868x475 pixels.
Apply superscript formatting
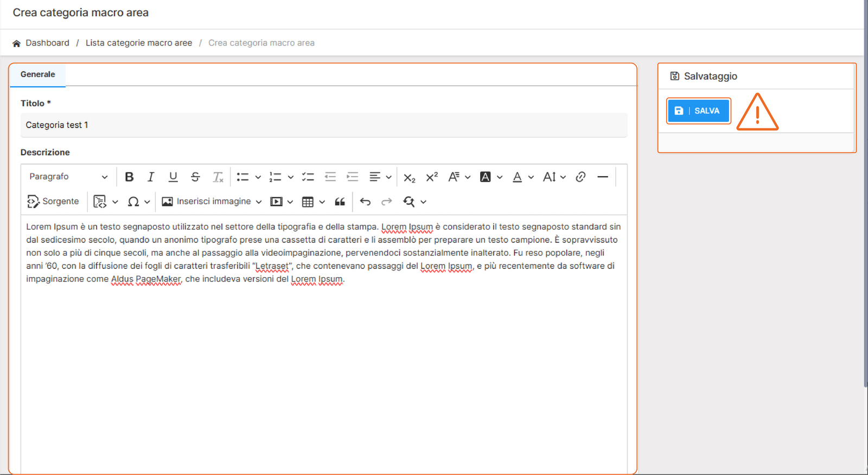(x=432, y=177)
